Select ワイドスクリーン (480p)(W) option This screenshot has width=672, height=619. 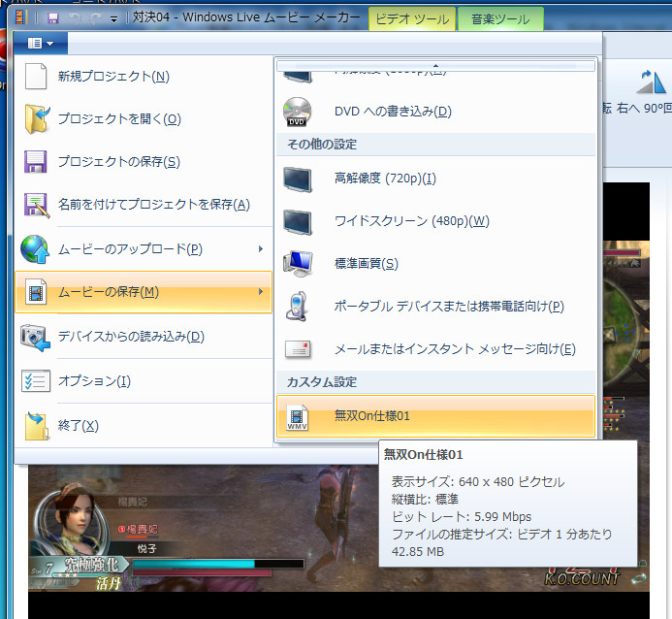click(435, 221)
